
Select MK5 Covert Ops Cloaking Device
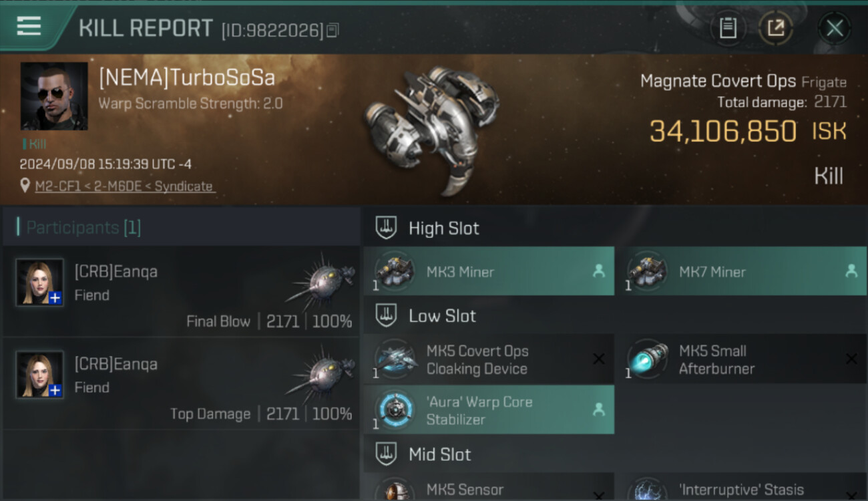pos(489,359)
